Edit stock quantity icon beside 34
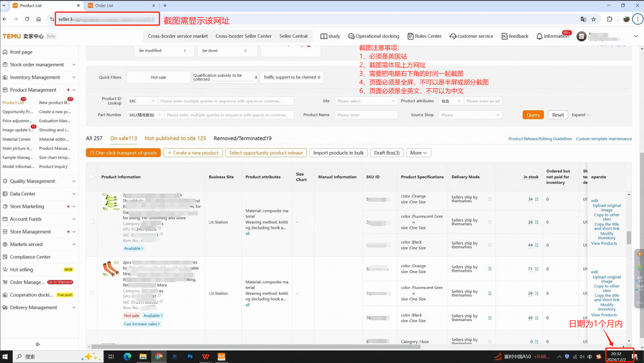 click(537, 199)
